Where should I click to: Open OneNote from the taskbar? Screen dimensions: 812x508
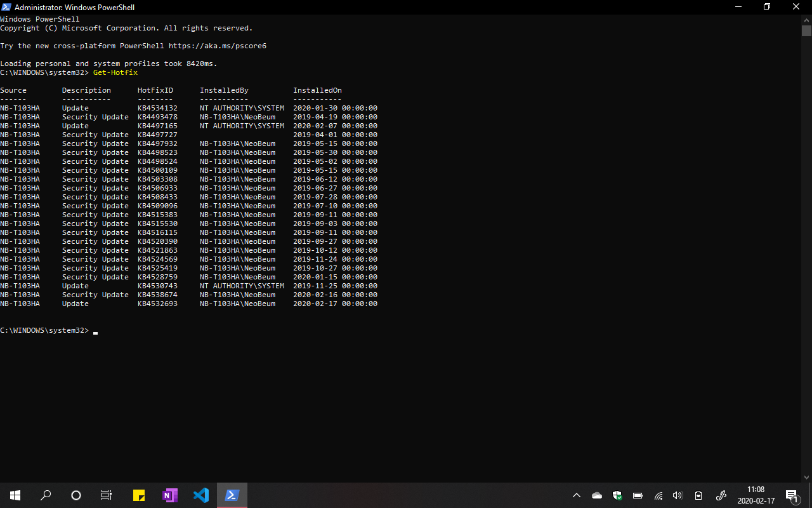pyautogui.click(x=169, y=495)
